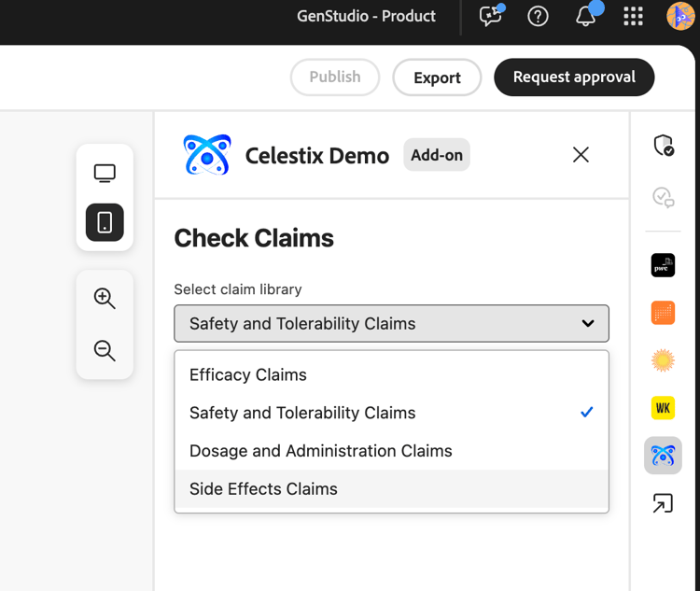Screen dimensions: 700x591
Task: Zoom in on the canvas
Action: 105,299
